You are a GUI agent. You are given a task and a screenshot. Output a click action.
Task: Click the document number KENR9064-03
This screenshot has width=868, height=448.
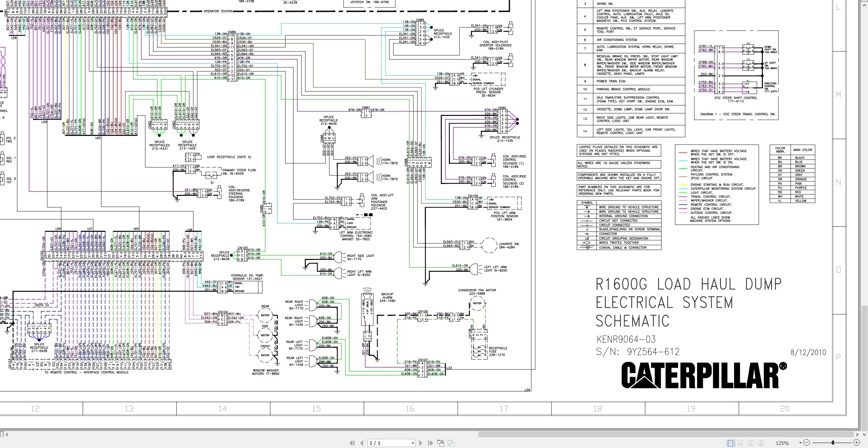(626, 339)
